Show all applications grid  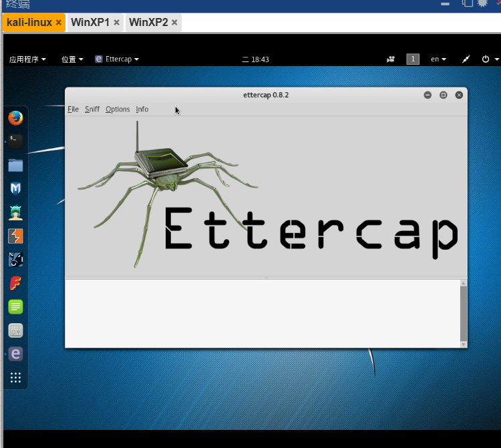15,377
